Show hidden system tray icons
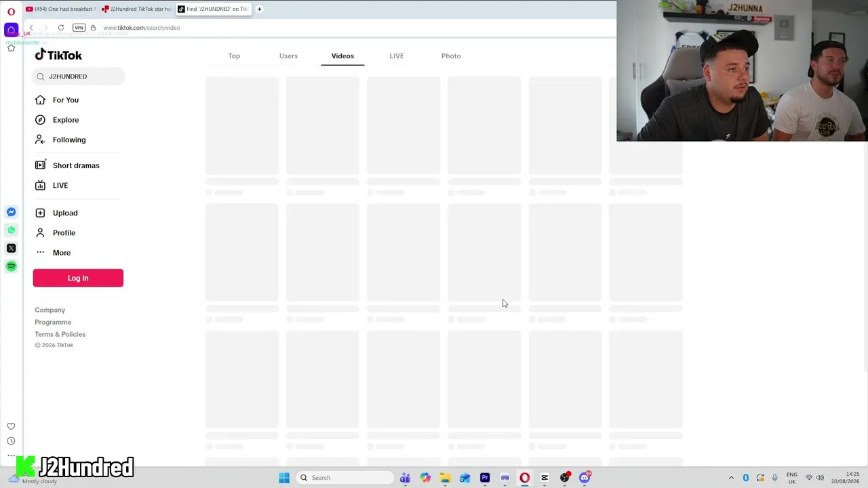This screenshot has width=868, height=488. coord(731,478)
